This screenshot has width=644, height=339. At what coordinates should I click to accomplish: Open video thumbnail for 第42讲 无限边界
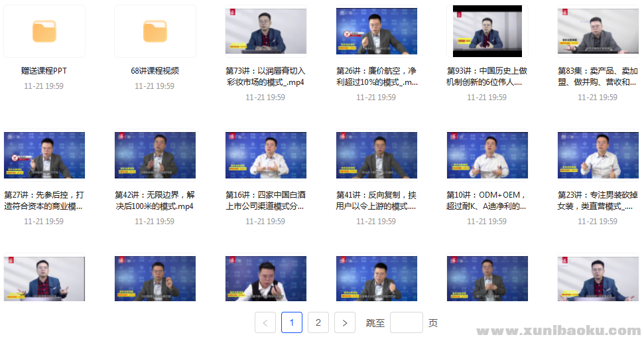pos(155,155)
